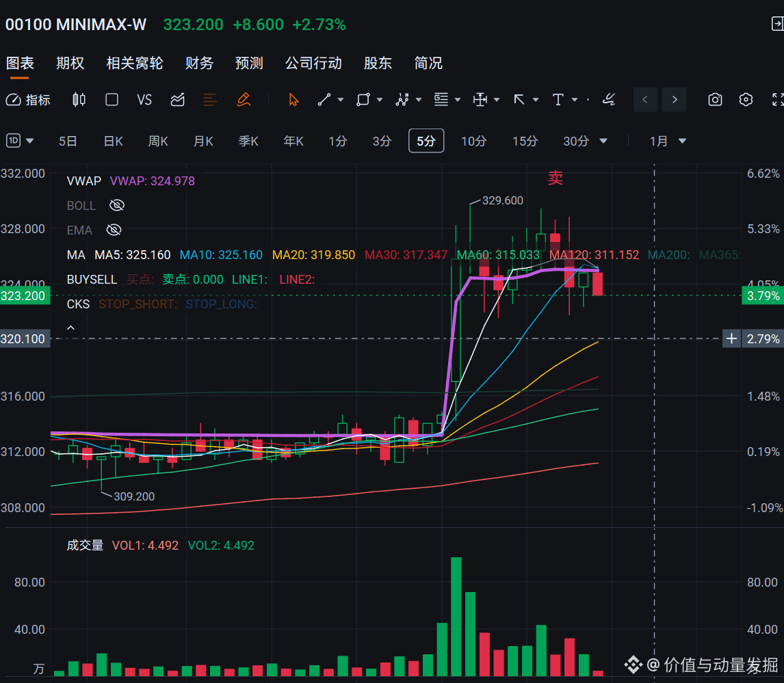Open the 30分 interval dropdown arrow

click(603, 142)
